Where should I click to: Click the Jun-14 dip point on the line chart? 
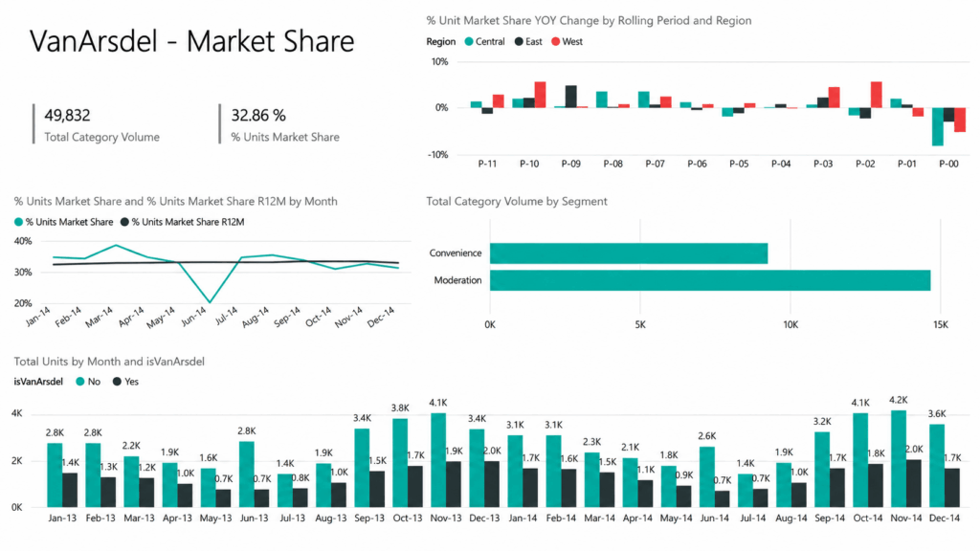[210, 302]
